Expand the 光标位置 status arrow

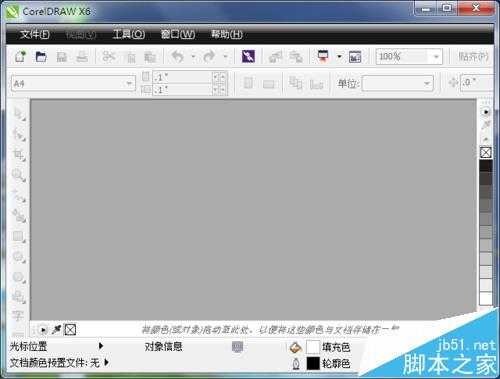point(101,346)
